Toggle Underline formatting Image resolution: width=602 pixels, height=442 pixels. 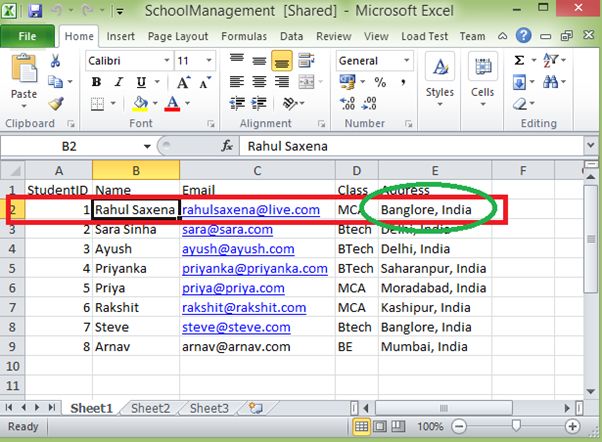[x=141, y=82]
